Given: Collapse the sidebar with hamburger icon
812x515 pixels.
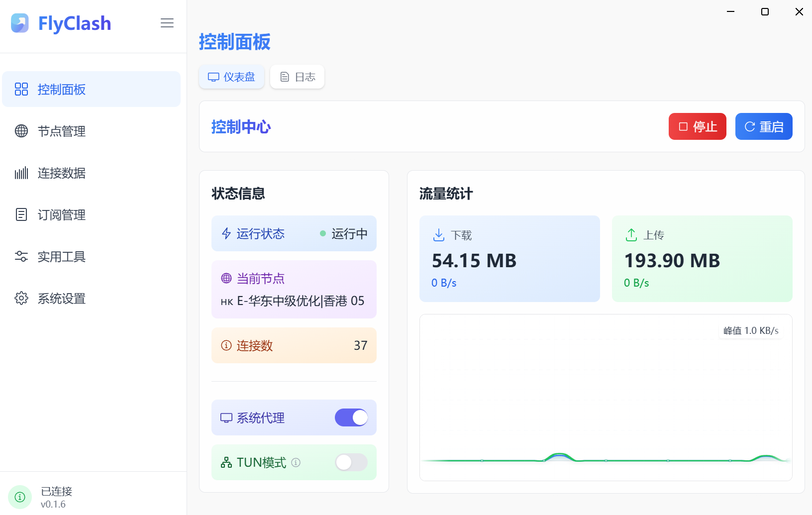Looking at the screenshot, I should pyautogui.click(x=167, y=23).
